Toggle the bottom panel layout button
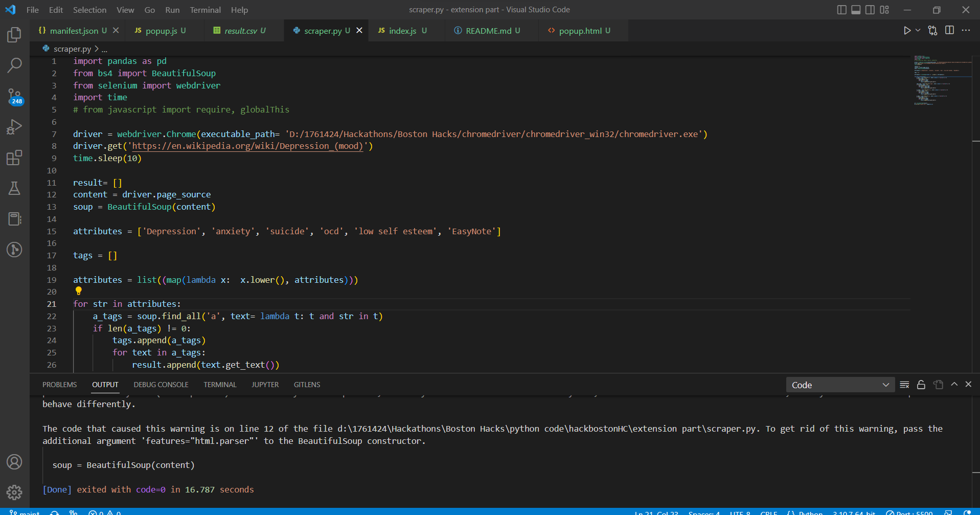Viewport: 980px width, 515px height. pyautogui.click(x=856, y=10)
